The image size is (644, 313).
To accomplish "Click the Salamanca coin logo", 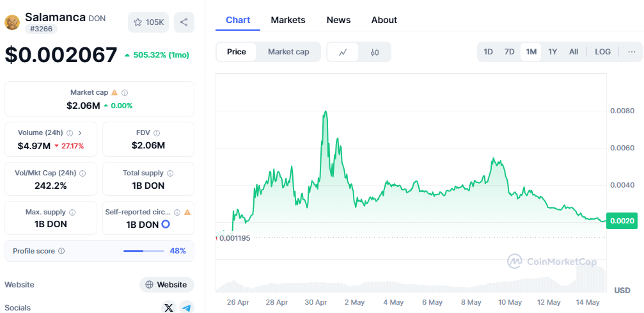I will [12, 22].
